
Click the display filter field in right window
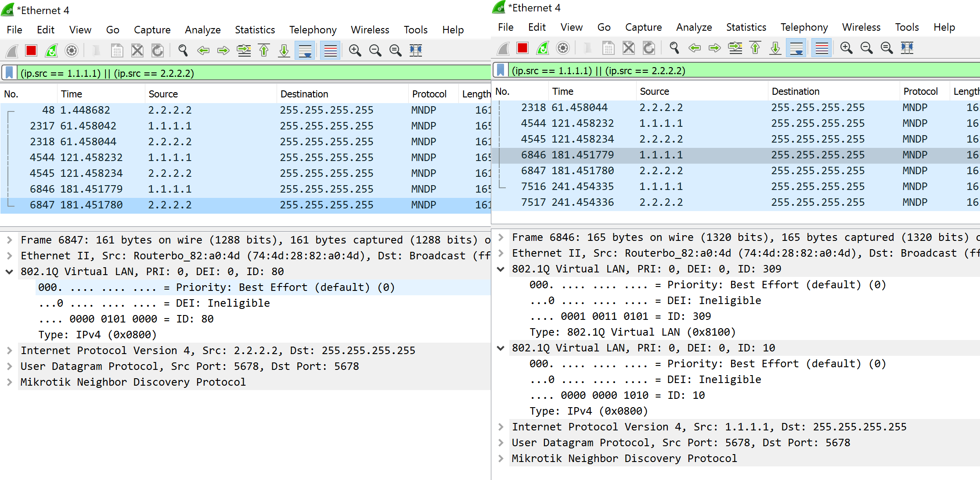tap(744, 70)
